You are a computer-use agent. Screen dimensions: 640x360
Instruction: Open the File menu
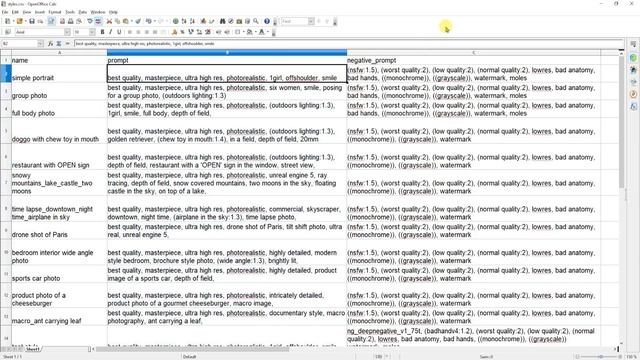4,12
